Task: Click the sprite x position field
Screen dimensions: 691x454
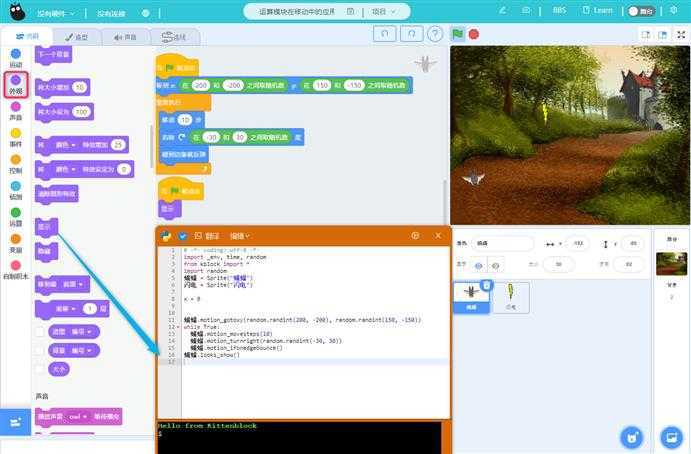Action: click(x=578, y=243)
